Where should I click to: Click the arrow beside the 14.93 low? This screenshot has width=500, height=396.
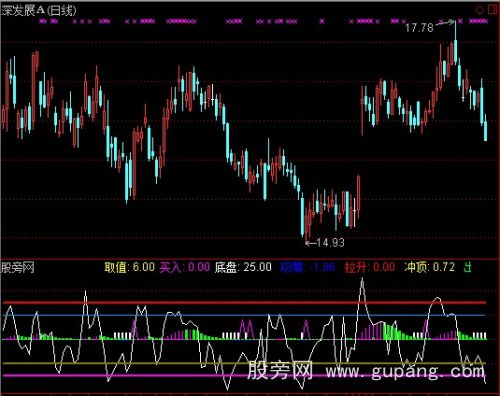(311, 243)
